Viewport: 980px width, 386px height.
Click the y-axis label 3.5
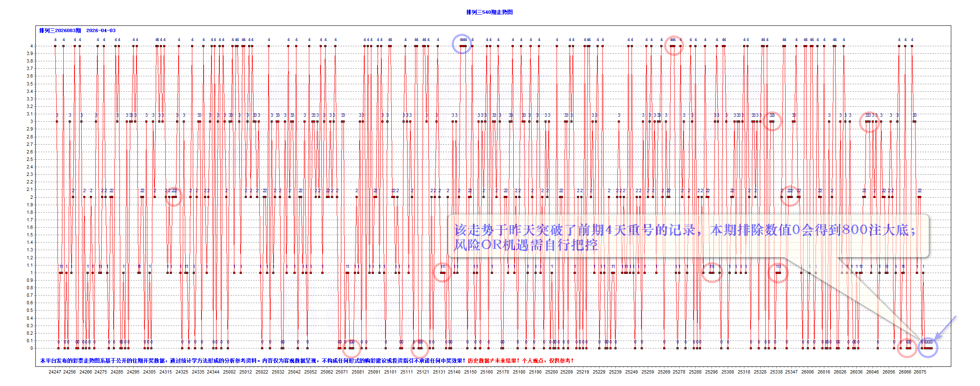(30, 84)
